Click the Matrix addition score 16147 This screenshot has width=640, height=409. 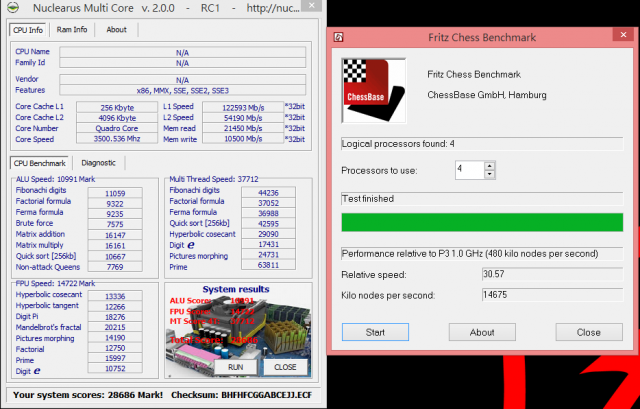coord(115,235)
